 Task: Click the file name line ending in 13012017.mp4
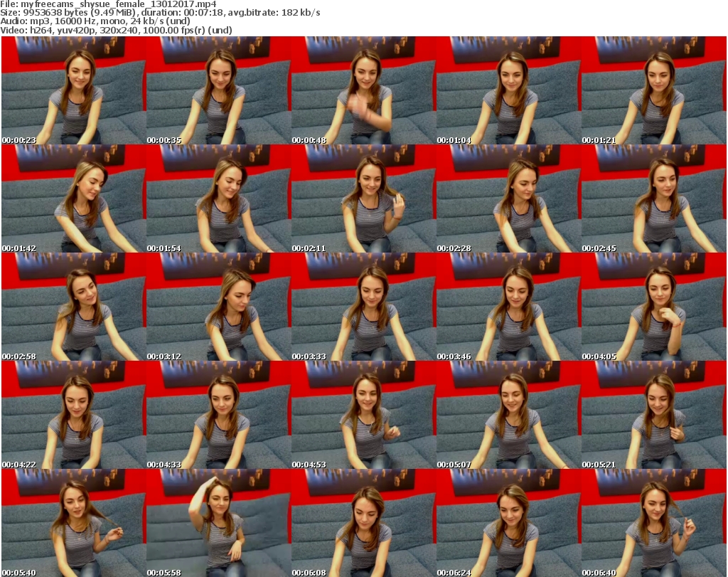(x=108, y=4)
